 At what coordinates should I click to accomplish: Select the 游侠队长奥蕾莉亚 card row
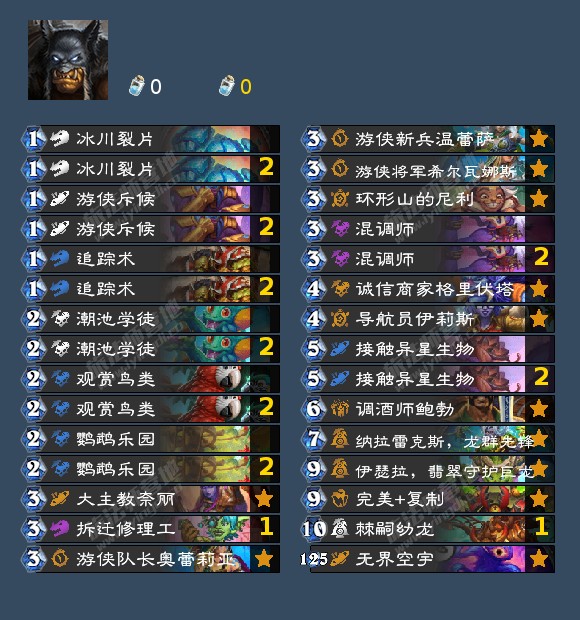[151, 559]
